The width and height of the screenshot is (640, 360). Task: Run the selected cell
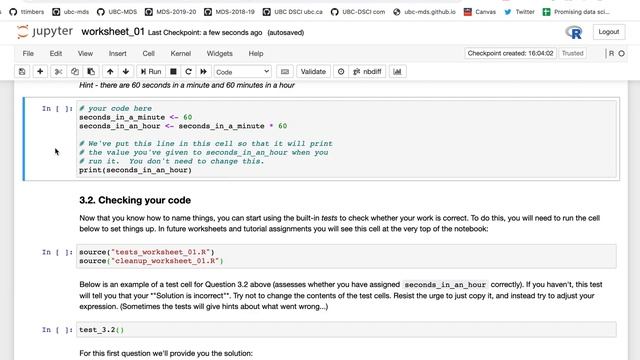[x=151, y=71]
